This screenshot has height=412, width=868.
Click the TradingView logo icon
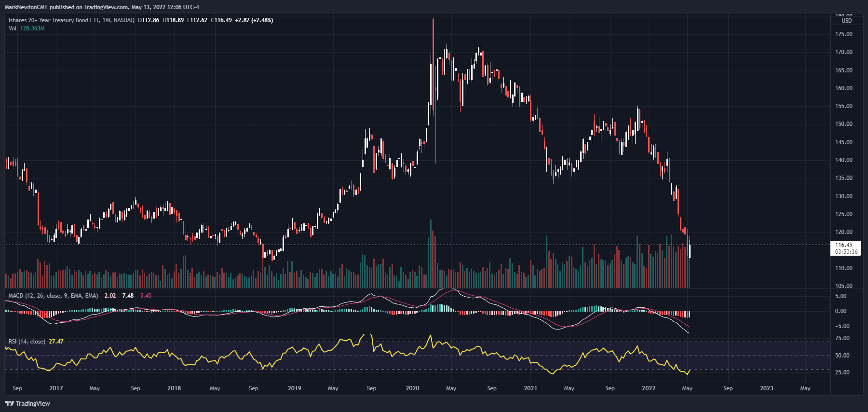[10, 403]
